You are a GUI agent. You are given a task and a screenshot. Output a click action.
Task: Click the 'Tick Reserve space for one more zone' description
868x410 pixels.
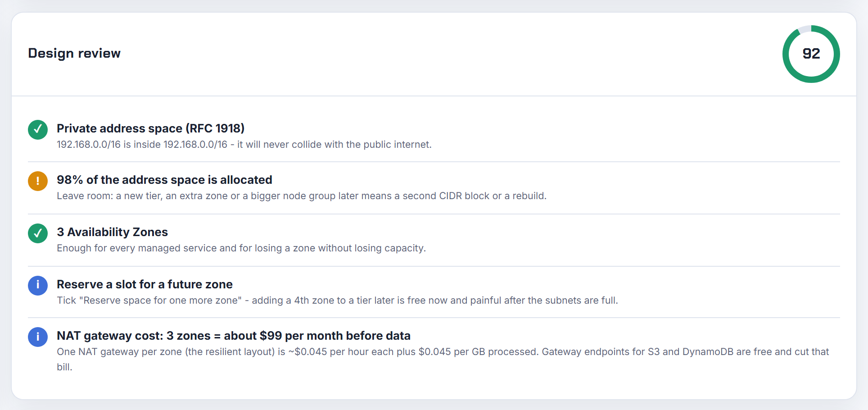pyautogui.click(x=337, y=301)
